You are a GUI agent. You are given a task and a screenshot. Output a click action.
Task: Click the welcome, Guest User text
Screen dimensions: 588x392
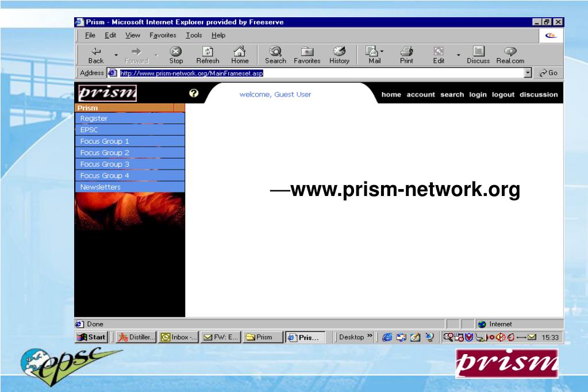click(x=275, y=94)
